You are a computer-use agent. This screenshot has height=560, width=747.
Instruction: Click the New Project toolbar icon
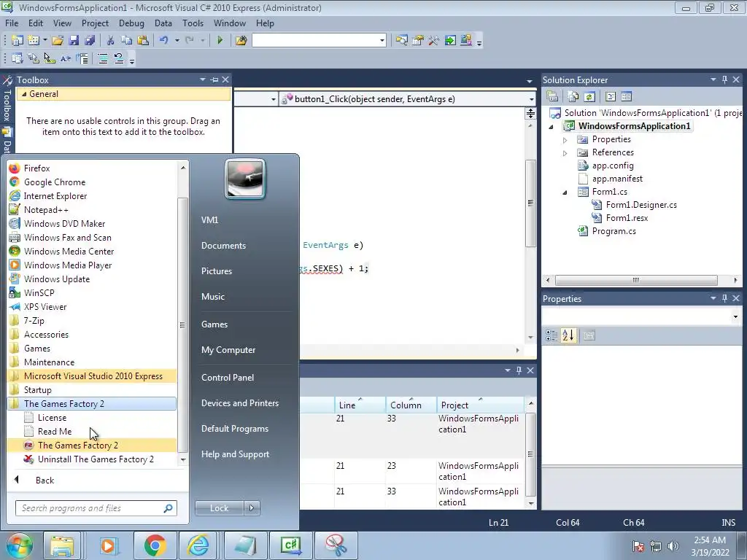click(18, 41)
